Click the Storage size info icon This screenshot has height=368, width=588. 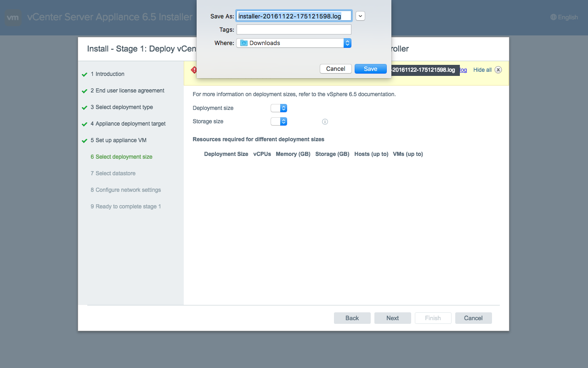(x=325, y=122)
